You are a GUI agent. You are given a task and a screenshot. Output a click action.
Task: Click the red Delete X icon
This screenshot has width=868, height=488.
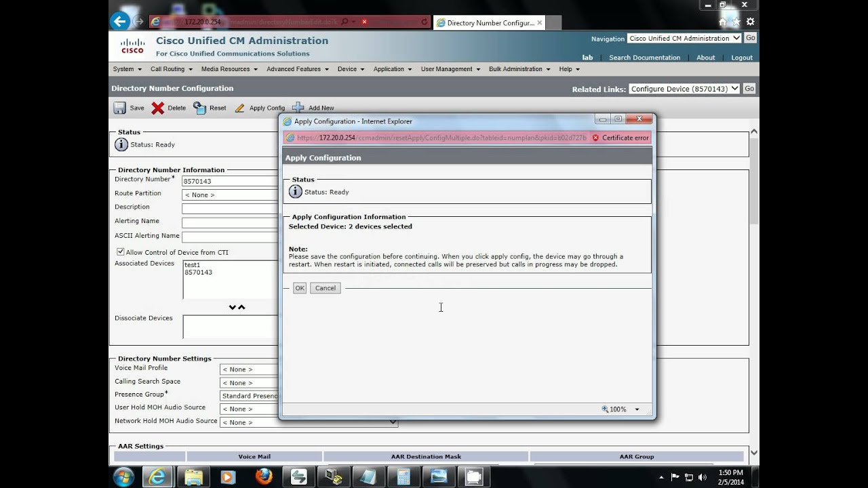[158, 108]
